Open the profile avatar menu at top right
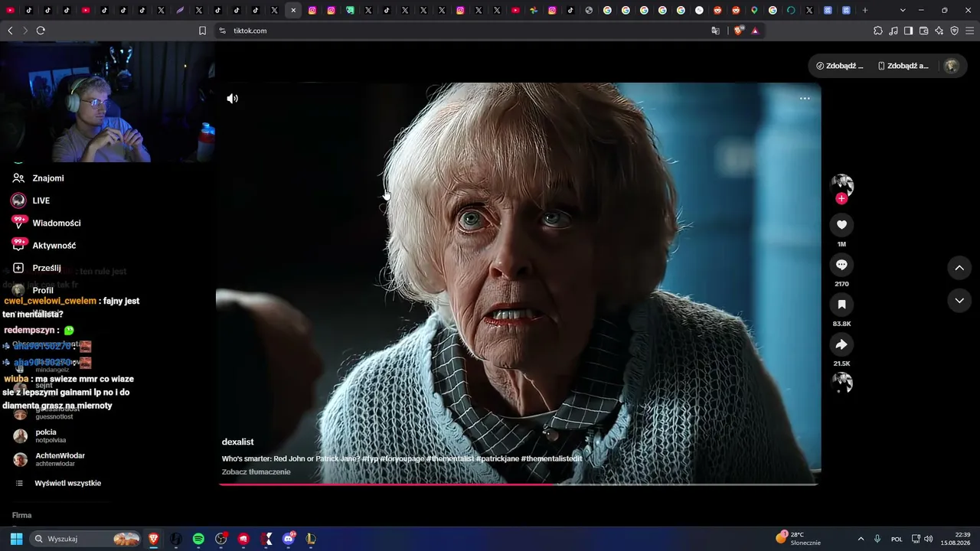Viewport: 980px width, 551px height. 952,66
